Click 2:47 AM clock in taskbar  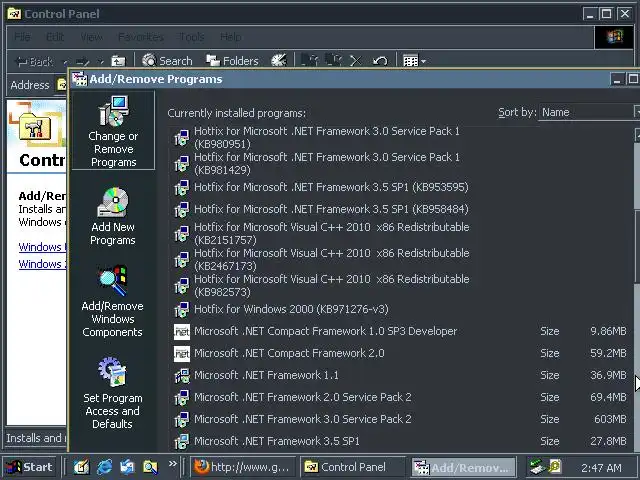pos(601,468)
